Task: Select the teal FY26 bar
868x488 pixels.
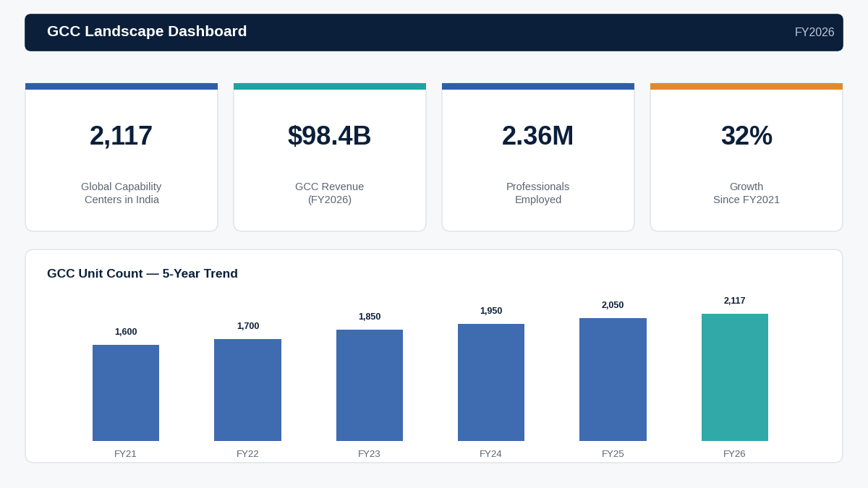Action: (x=735, y=377)
